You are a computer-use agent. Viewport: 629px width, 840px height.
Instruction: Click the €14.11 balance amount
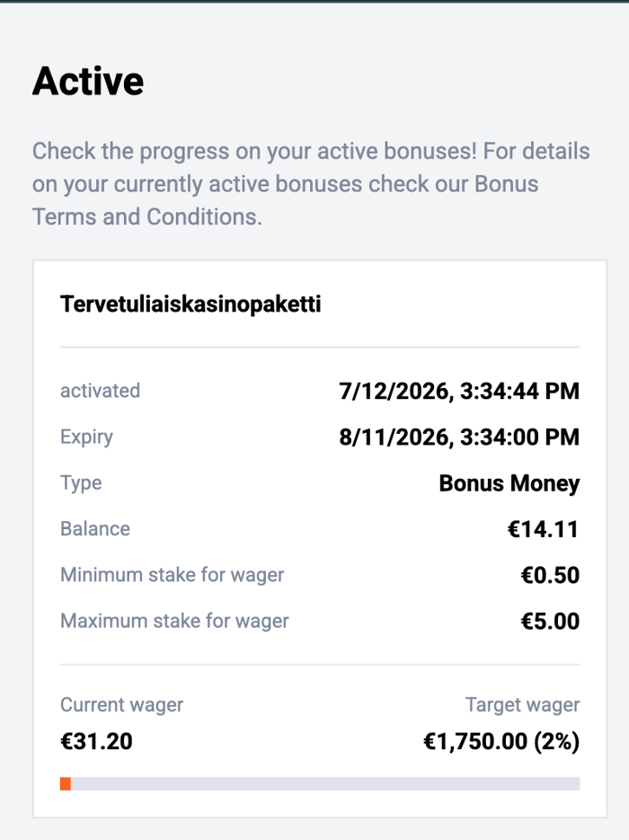[x=544, y=529]
